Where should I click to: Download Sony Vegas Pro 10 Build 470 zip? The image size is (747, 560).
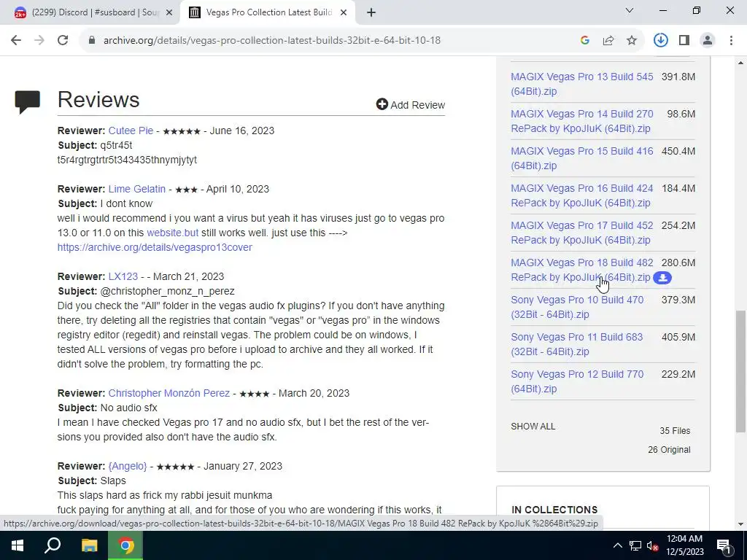click(x=577, y=307)
